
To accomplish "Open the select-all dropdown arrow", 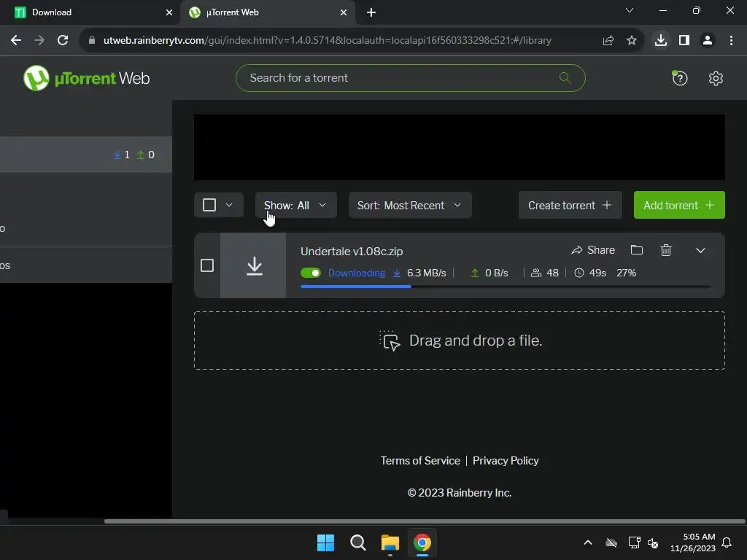I will click(229, 205).
